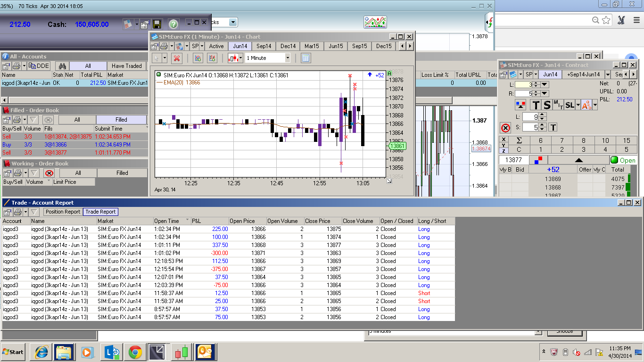Screen dimensions: 644x362
Task: Click the floppy disk save icon
Action: (157, 24)
